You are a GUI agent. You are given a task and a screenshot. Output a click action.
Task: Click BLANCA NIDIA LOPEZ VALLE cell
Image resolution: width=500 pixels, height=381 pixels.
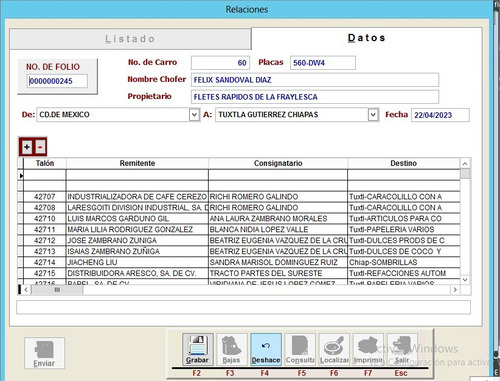[x=278, y=230]
